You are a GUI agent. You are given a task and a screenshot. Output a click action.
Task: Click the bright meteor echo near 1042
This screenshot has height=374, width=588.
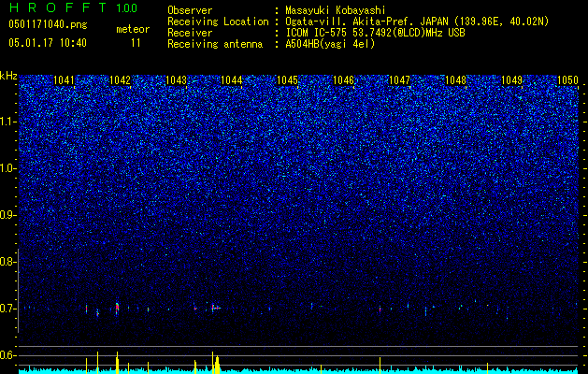point(117,308)
